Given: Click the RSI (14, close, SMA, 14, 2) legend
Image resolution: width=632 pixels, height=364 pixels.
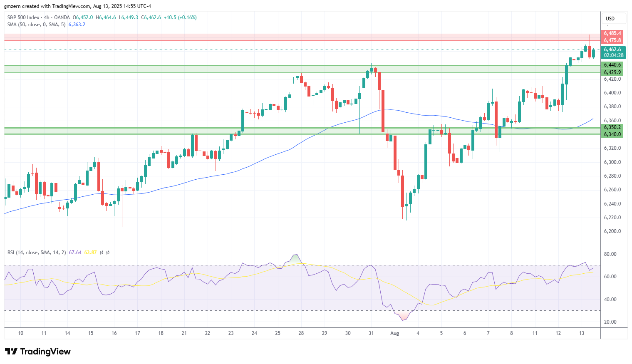Looking at the screenshot, I should pos(36,253).
